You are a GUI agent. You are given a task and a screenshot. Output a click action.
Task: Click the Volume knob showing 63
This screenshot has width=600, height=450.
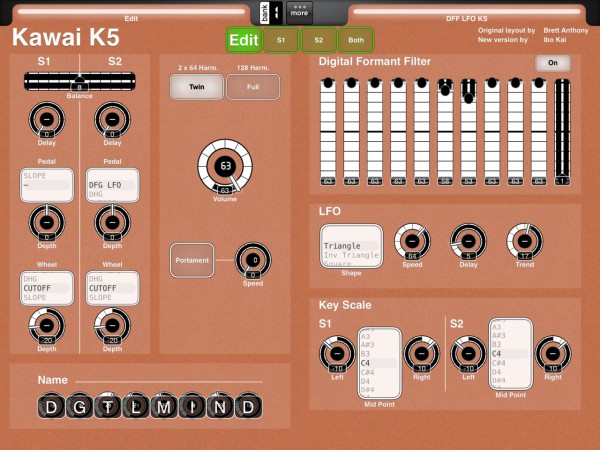225,166
